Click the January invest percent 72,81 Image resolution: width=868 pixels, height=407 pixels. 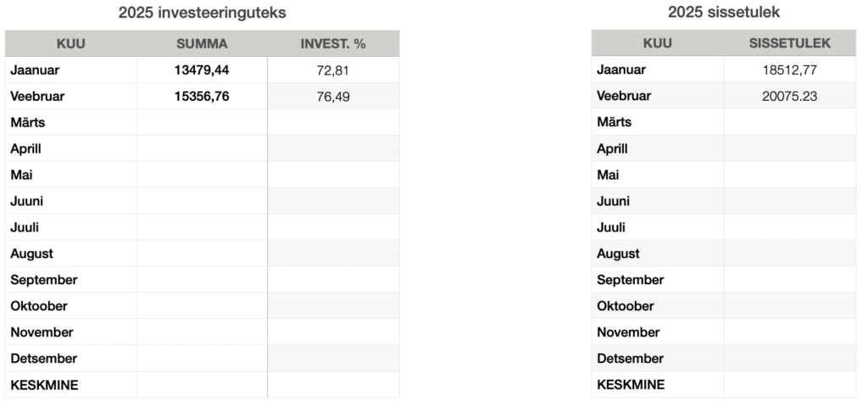(333, 70)
